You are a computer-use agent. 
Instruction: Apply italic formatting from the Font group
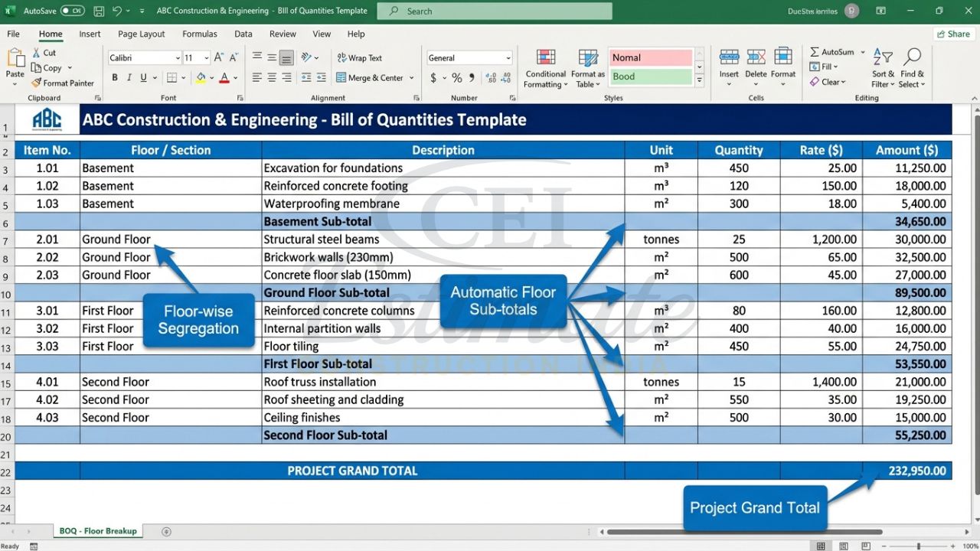(x=128, y=77)
